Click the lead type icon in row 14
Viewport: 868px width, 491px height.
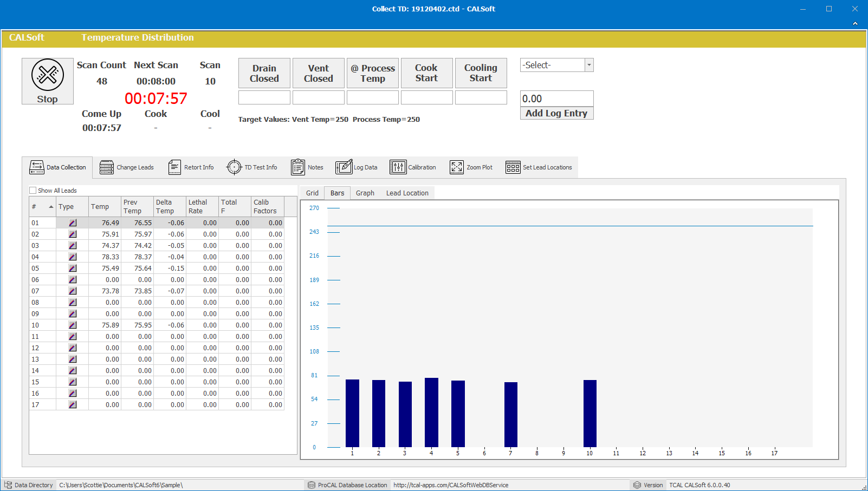[73, 371]
